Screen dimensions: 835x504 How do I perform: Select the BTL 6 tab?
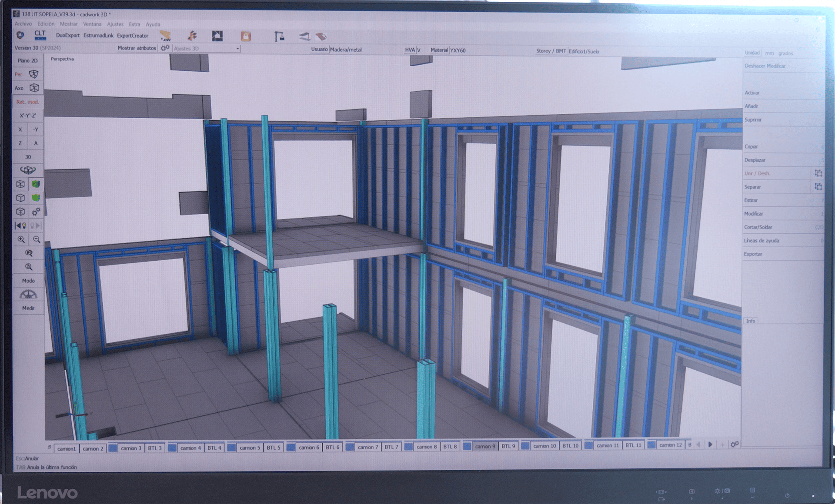click(333, 447)
